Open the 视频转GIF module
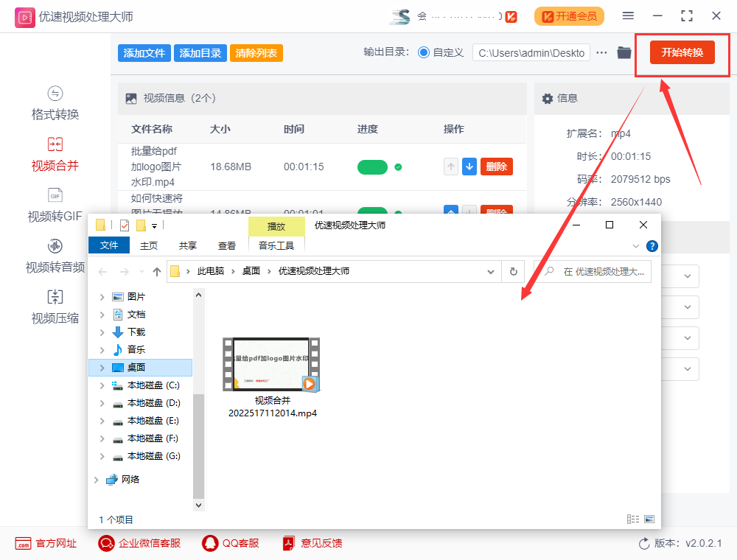This screenshot has width=737, height=560. 55,206
